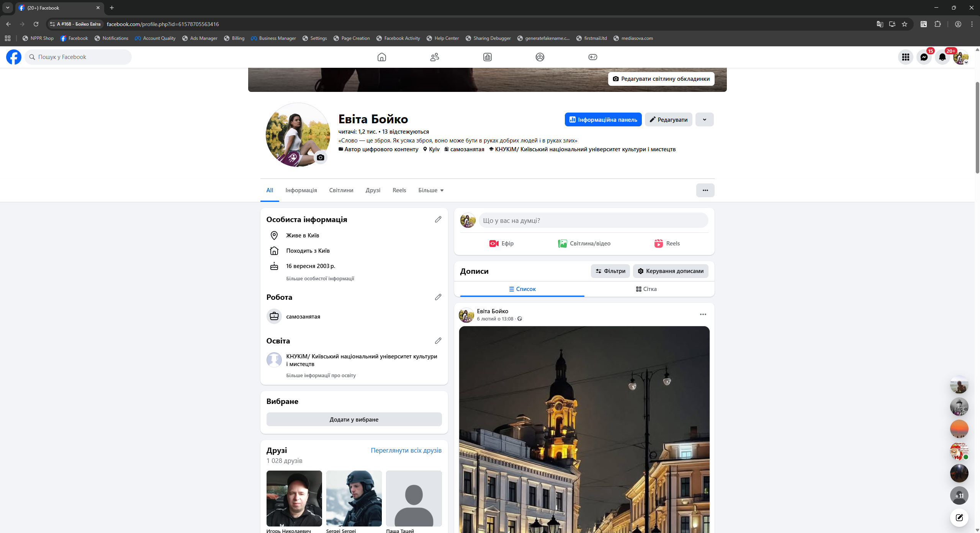Click Інформаційна панель button

pos(603,119)
